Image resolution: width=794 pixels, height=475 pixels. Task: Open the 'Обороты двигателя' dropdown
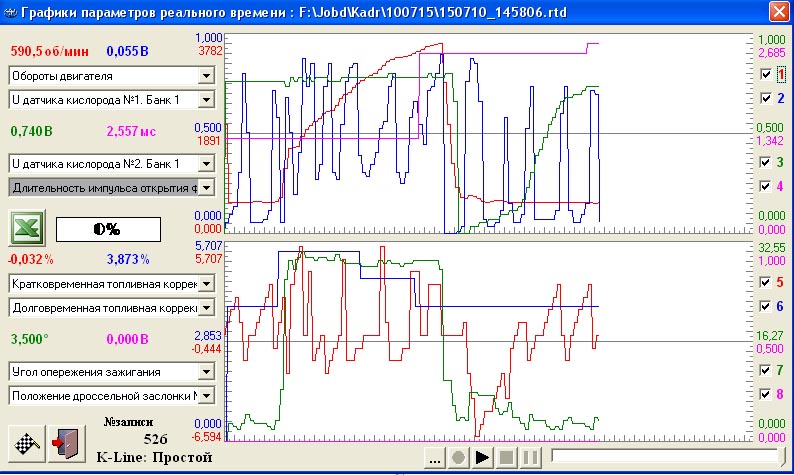(x=206, y=75)
